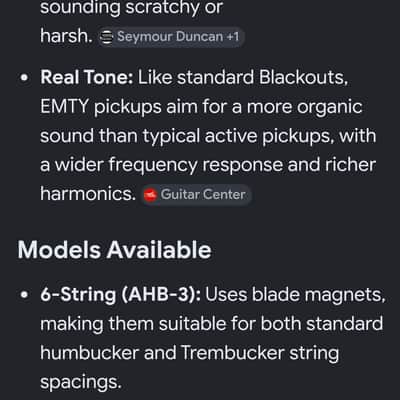Viewport: 400px width, 400px height.
Task: Click the word Blackouts
Action: click(x=303, y=78)
